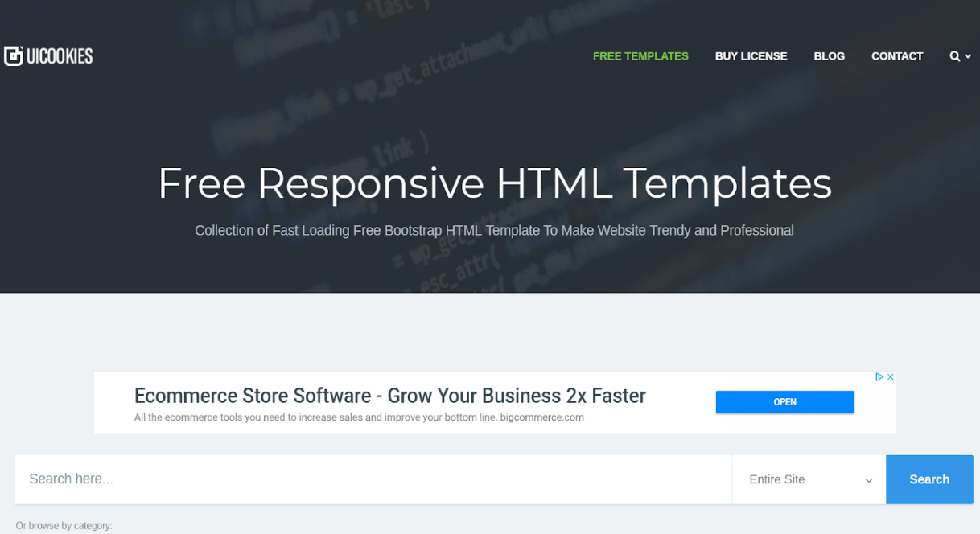Open the Blog navigation link
980x534 pixels.
829,56
